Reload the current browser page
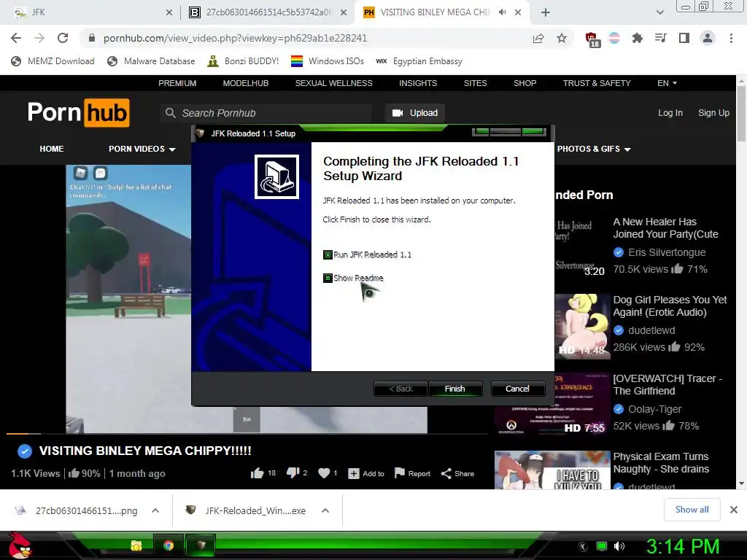 (x=63, y=38)
